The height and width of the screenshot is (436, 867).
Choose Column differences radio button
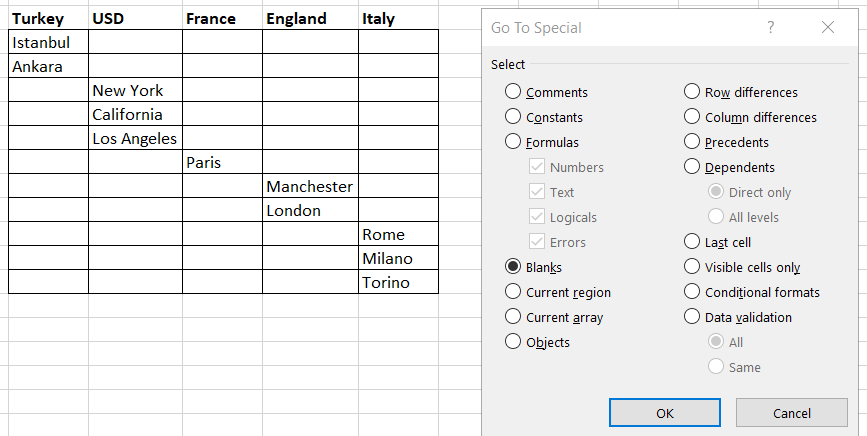click(692, 117)
